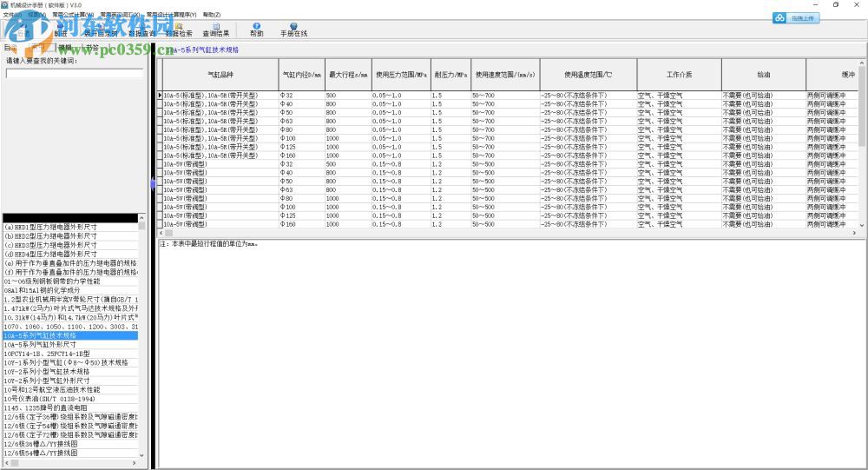Click the blue panel splitter collapse handle

click(x=154, y=183)
